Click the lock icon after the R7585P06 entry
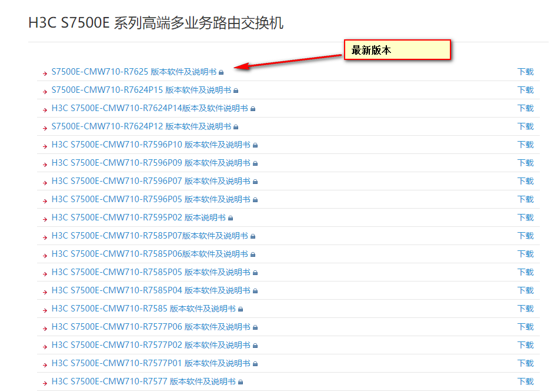 [x=253, y=254]
